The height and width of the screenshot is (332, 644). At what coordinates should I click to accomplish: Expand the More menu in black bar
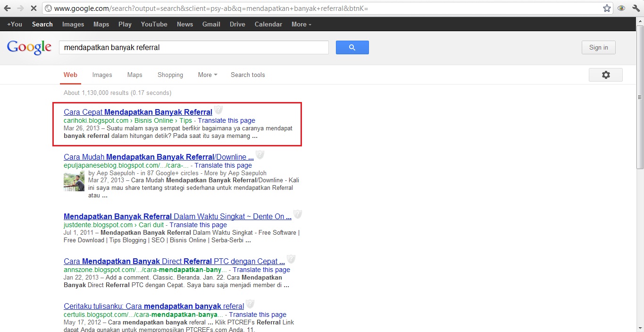tap(301, 24)
